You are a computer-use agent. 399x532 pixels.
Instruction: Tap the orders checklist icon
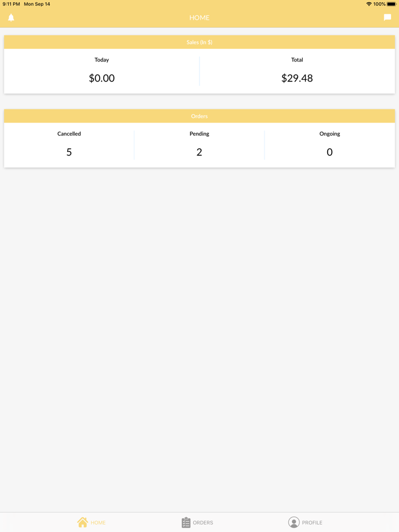tap(186, 522)
